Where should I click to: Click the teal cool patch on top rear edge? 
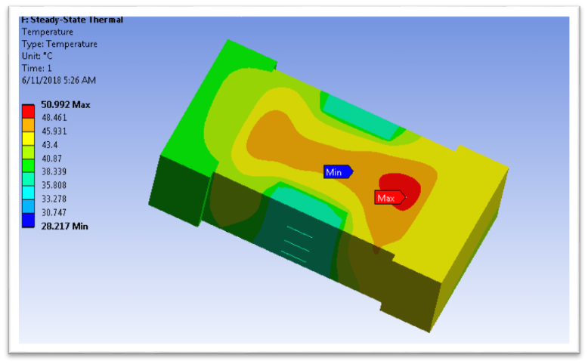click(363, 117)
